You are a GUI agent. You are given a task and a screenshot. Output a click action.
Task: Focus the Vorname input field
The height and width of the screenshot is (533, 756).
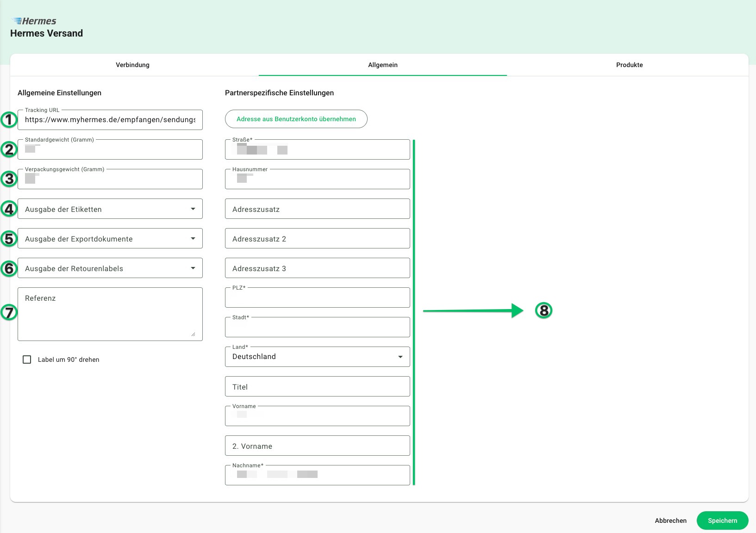318,416
